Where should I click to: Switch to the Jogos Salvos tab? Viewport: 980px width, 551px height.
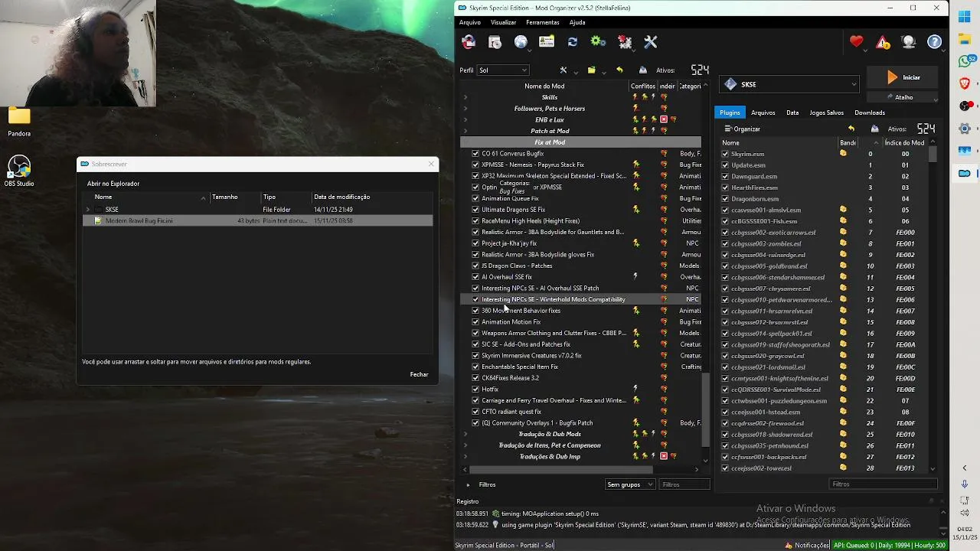827,112
